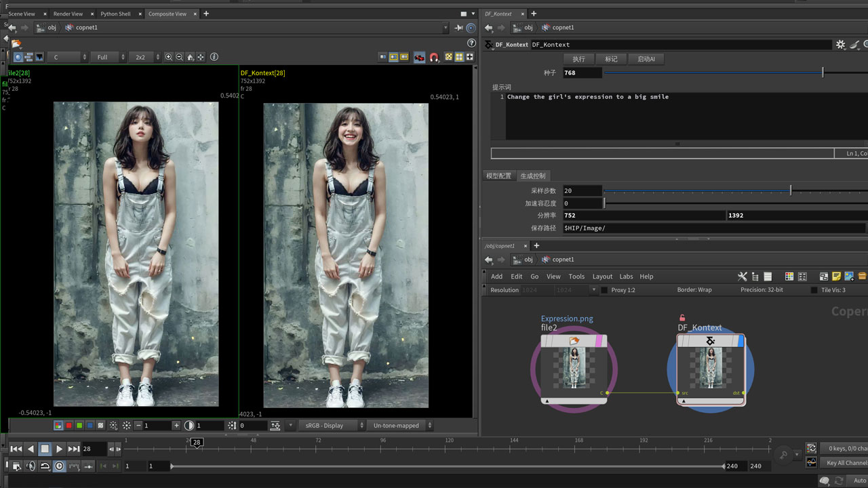Click the DF_Kontext node icon

click(x=710, y=341)
